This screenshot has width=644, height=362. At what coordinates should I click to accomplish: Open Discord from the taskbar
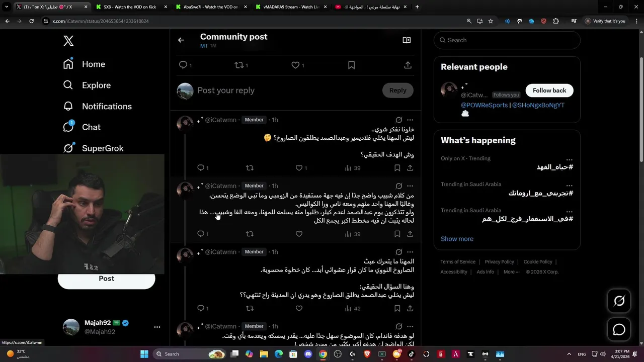point(308,354)
